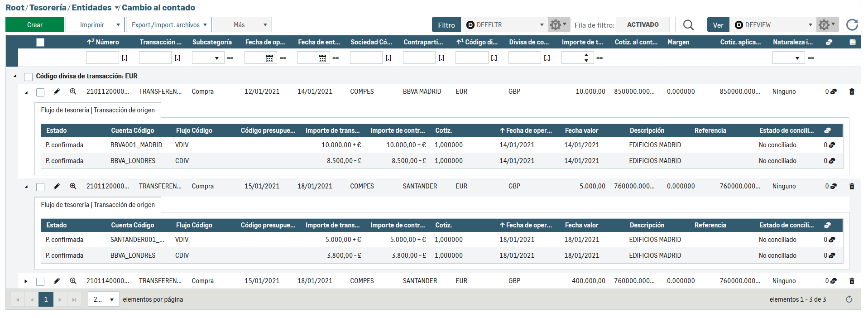
Task: Click the pager refresh icon at bottom right
Action: coord(849,299)
